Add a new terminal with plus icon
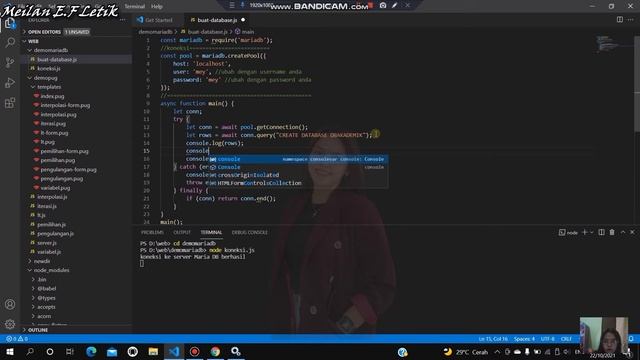This screenshot has height=360, width=640. click(x=584, y=232)
